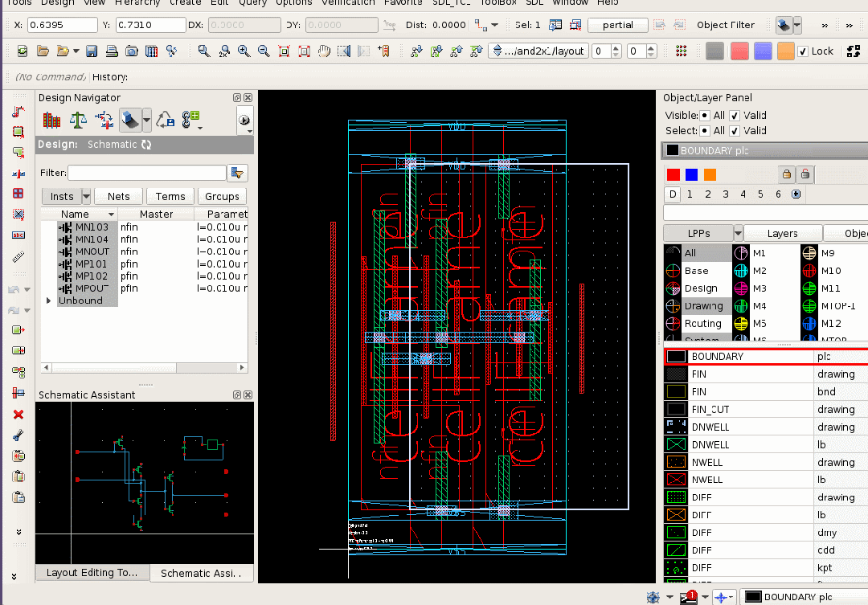
Task: Open the LPPs dropdown arrow
Action: point(738,233)
